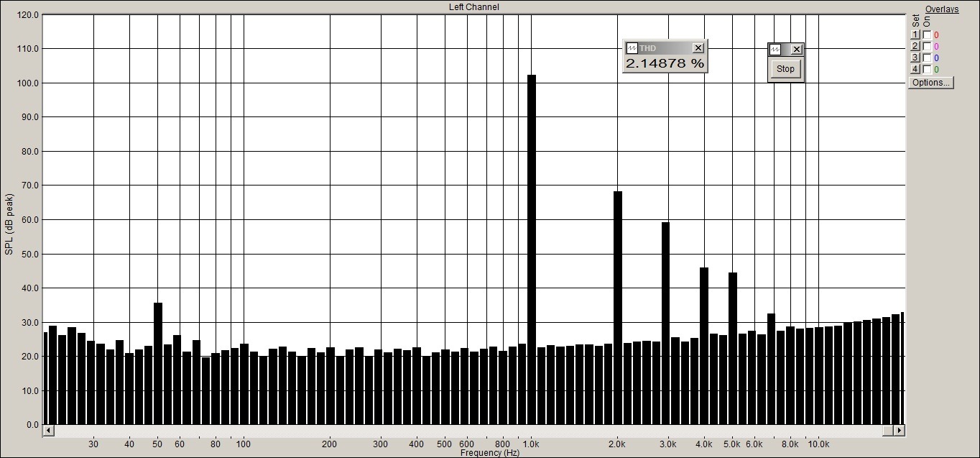Image resolution: width=980 pixels, height=458 pixels.
Task: Set overlay 1 with button 1
Action: 915,35
